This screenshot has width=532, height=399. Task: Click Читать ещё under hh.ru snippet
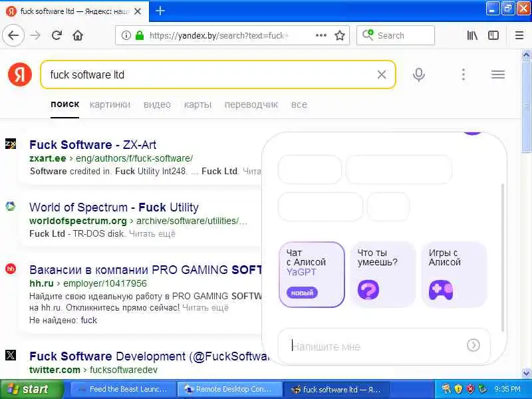coord(205,308)
